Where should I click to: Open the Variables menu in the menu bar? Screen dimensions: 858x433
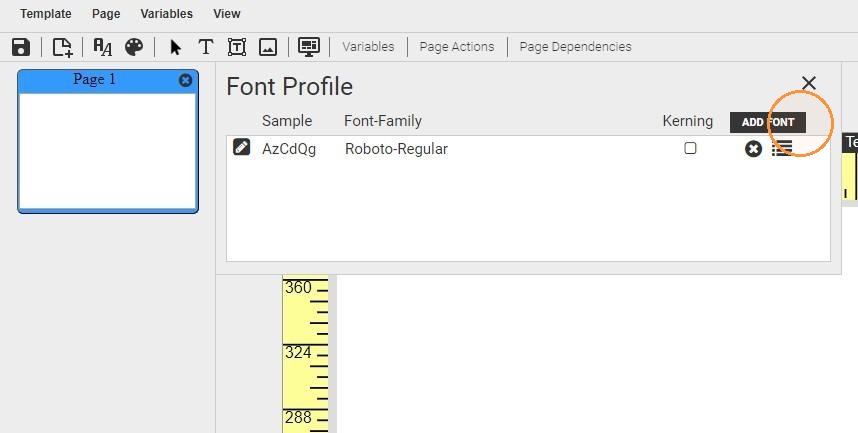pos(166,14)
